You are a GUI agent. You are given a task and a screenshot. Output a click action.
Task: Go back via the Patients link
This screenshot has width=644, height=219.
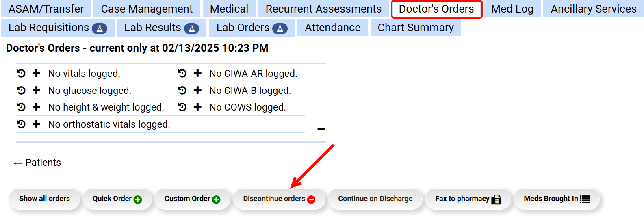[37, 163]
